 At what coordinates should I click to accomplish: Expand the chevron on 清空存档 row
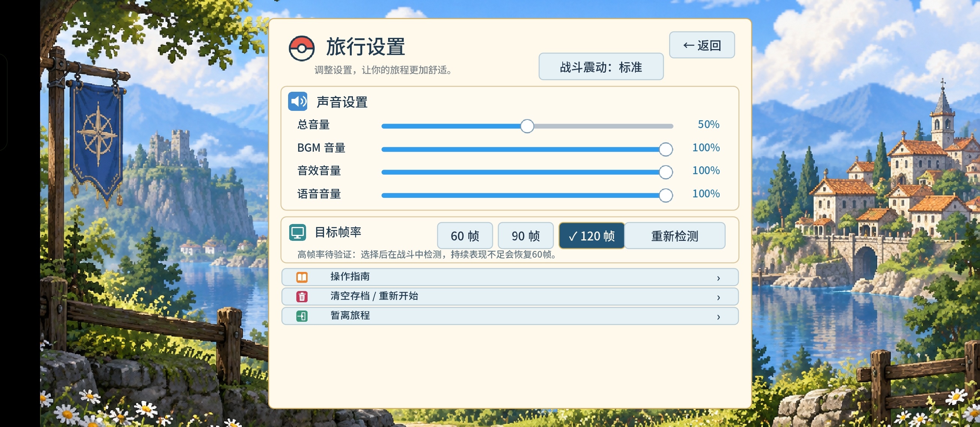(718, 298)
